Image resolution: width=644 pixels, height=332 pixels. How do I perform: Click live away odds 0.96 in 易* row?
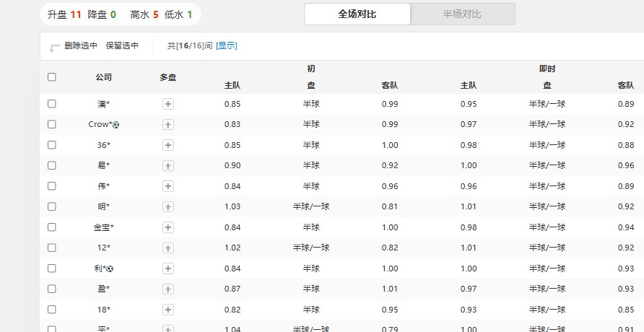[626, 165]
